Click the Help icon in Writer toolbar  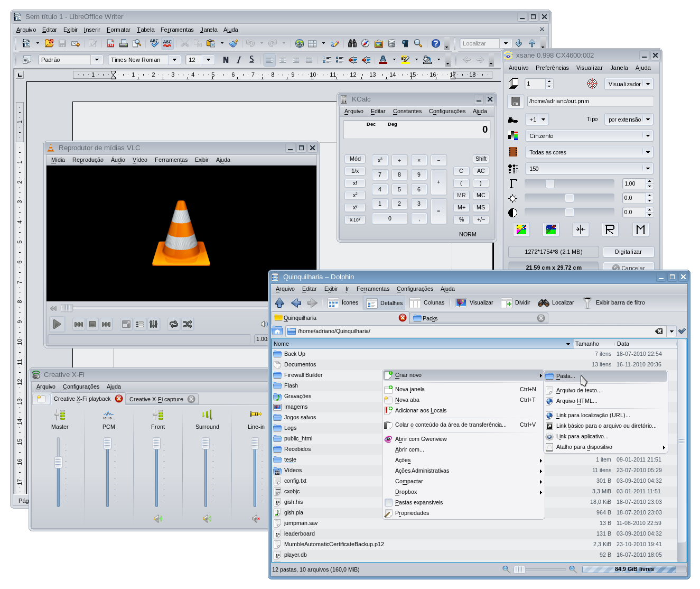point(436,43)
